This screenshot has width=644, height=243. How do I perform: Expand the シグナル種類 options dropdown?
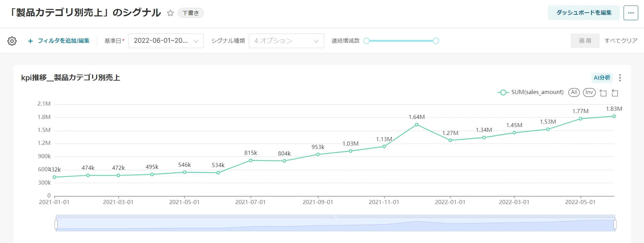pyautogui.click(x=286, y=41)
